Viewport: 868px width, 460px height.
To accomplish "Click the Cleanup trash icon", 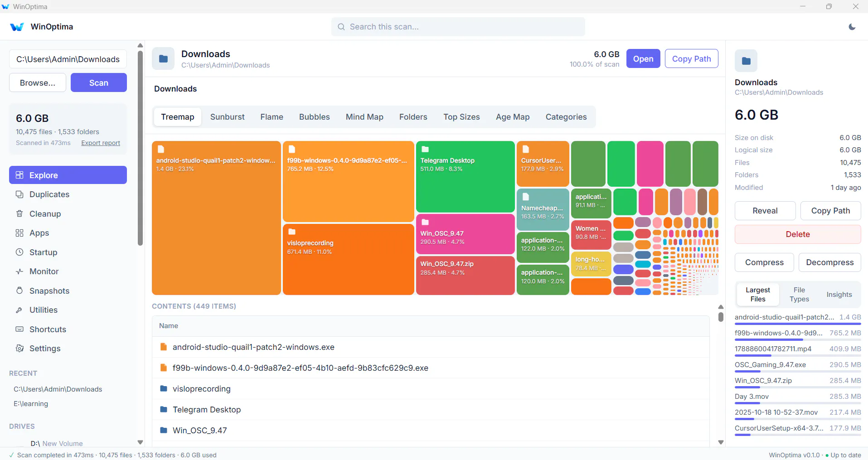I will pos(19,213).
